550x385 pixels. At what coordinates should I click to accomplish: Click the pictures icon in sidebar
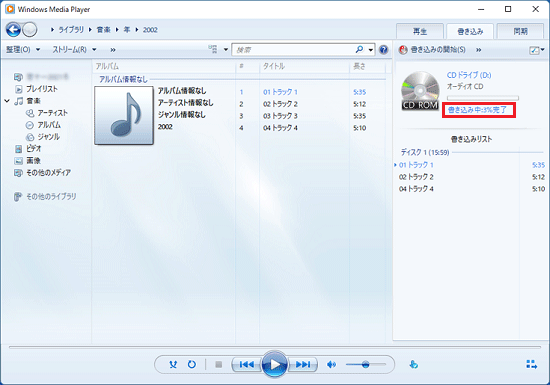click(x=19, y=161)
